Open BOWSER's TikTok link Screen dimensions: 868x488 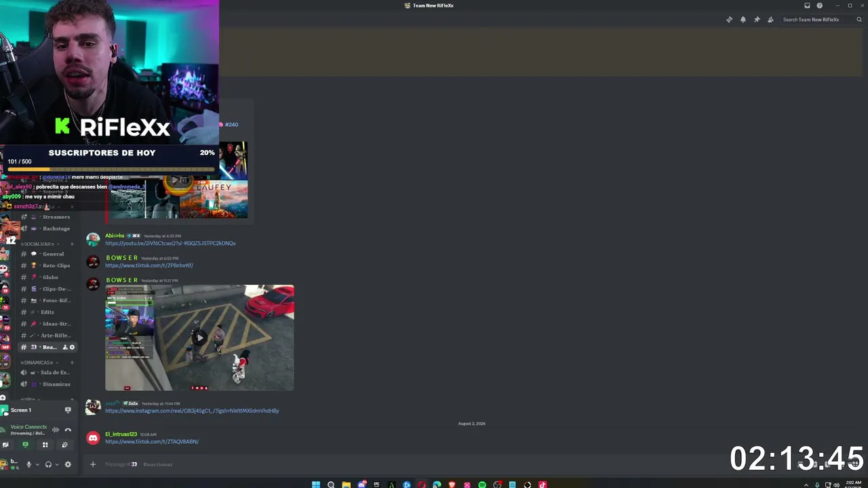149,266
